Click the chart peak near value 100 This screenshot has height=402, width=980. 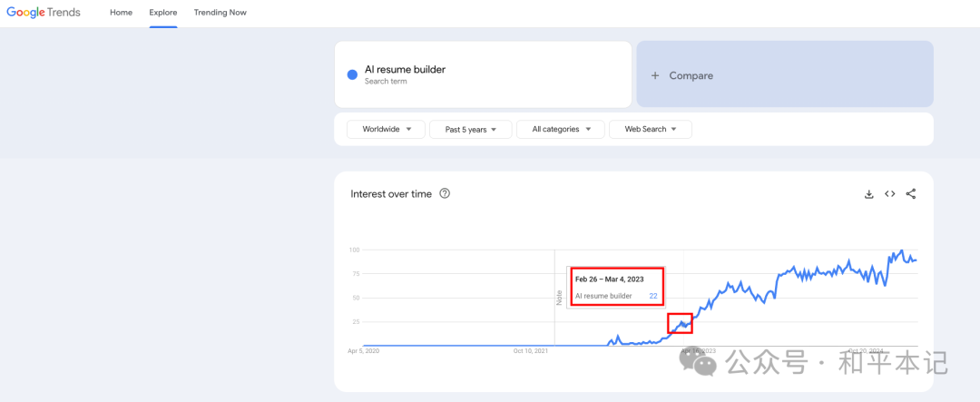click(x=901, y=250)
